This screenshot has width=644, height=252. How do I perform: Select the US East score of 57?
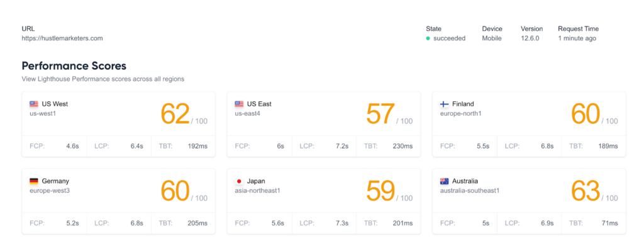380,114
